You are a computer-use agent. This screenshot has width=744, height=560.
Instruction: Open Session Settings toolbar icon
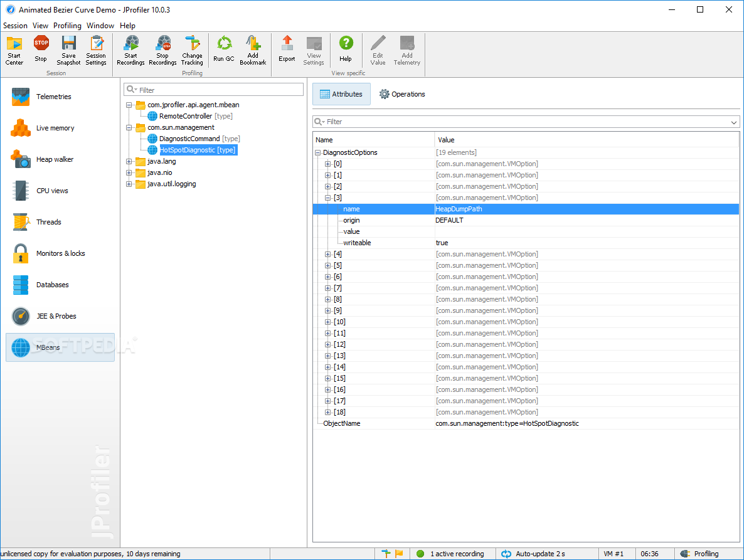pyautogui.click(x=97, y=43)
